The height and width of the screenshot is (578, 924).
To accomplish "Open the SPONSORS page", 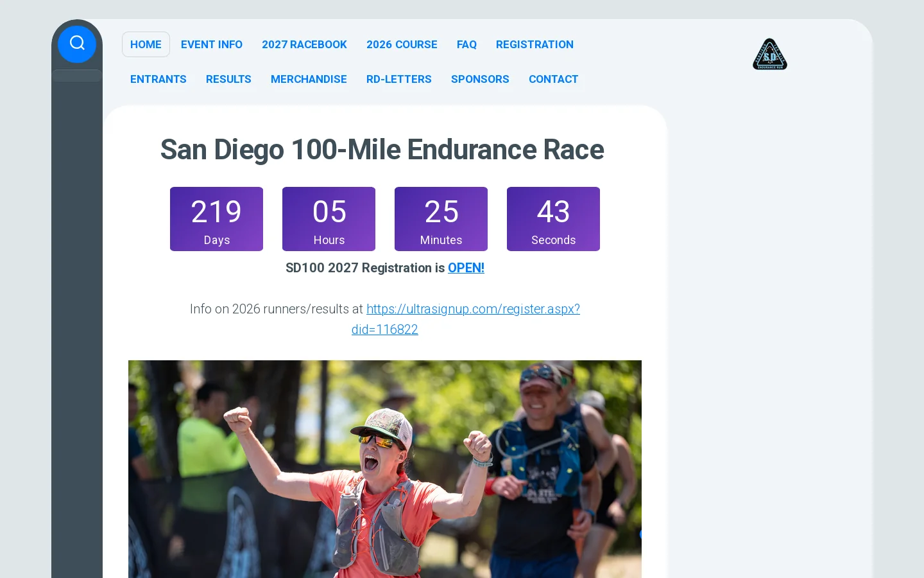I will 480,79.
